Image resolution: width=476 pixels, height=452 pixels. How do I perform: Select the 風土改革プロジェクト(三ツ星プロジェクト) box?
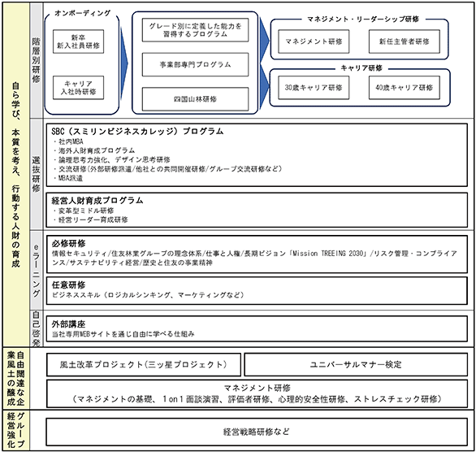pos(144,364)
